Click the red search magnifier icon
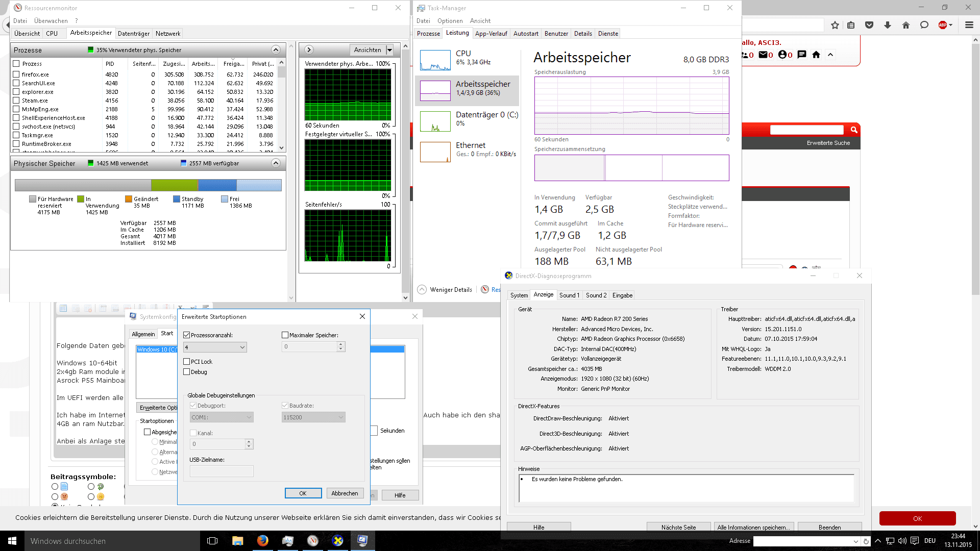Screen dimensions: 980x551 click(x=854, y=130)
